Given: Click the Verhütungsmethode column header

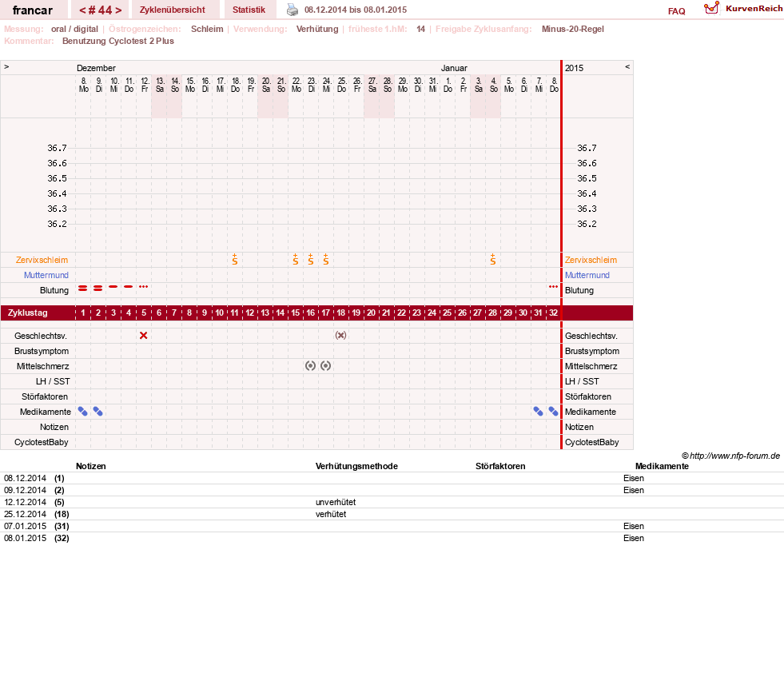Looking at the screenshot, I should tap(356, 466).
